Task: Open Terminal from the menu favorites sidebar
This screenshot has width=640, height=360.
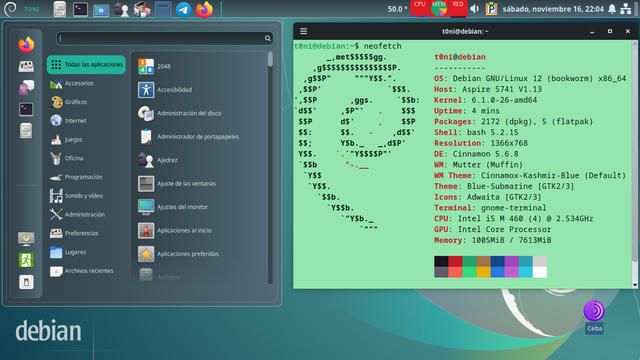Action: tap(26, 109)
